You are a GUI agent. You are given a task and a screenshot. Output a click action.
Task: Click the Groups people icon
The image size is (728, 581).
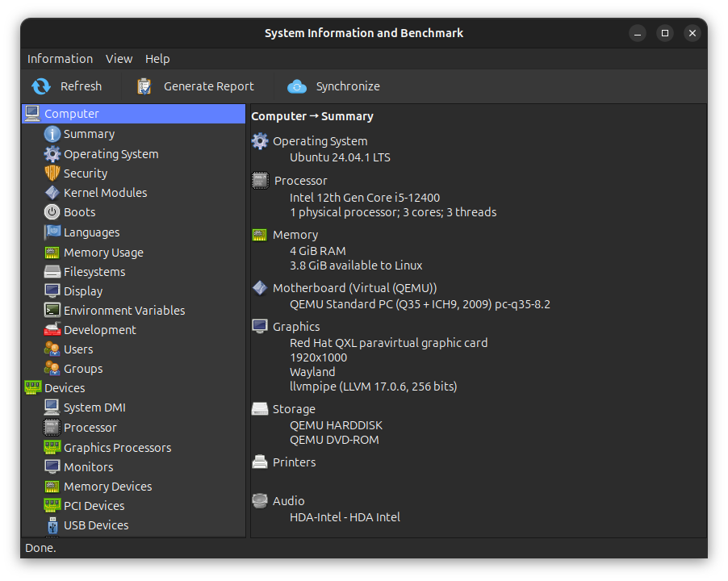[52, 369]
